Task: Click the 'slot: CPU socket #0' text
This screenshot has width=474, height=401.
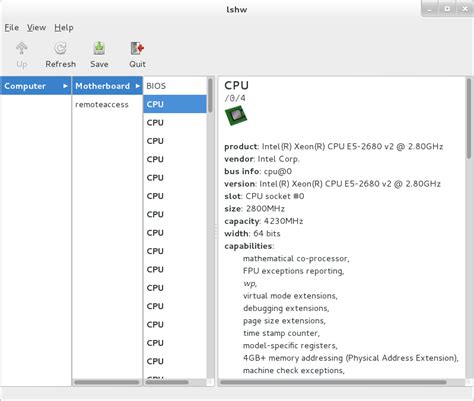Action: click(x=264, y=196)
